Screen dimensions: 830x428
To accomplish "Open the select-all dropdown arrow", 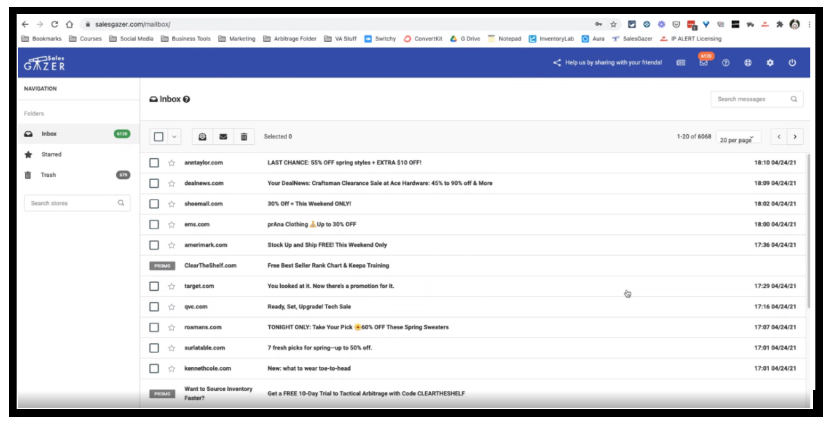I will coord(174,136).
